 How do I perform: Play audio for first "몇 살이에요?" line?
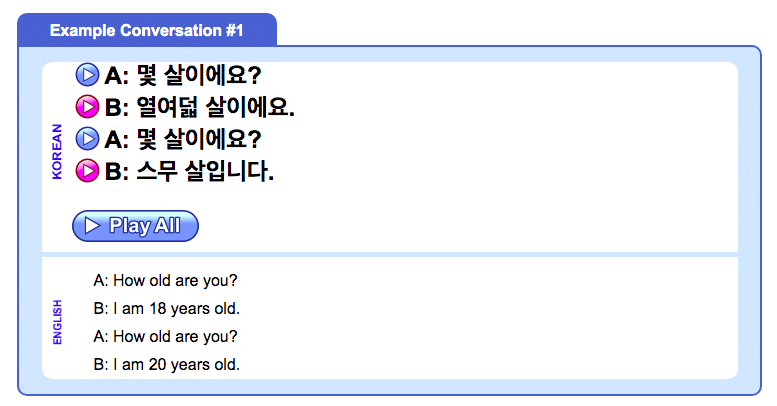(x=88, y=74)
